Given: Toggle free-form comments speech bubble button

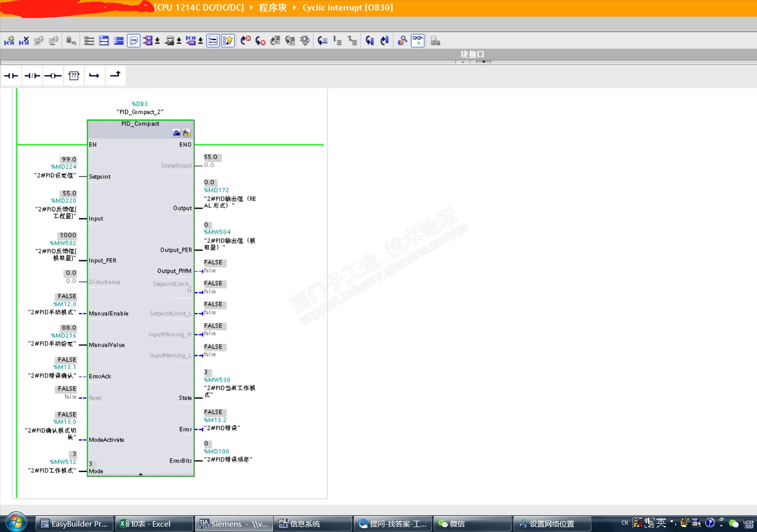Looking at the screenshot, I should tap(134, 41).
